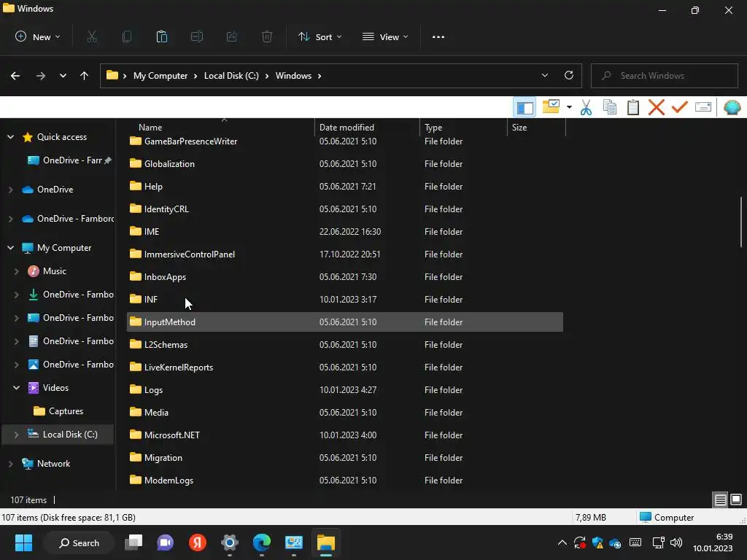Open dropdown arrow beside folder options icon
The width and height of the screenshot is (747, 560).
coord(569,108)
